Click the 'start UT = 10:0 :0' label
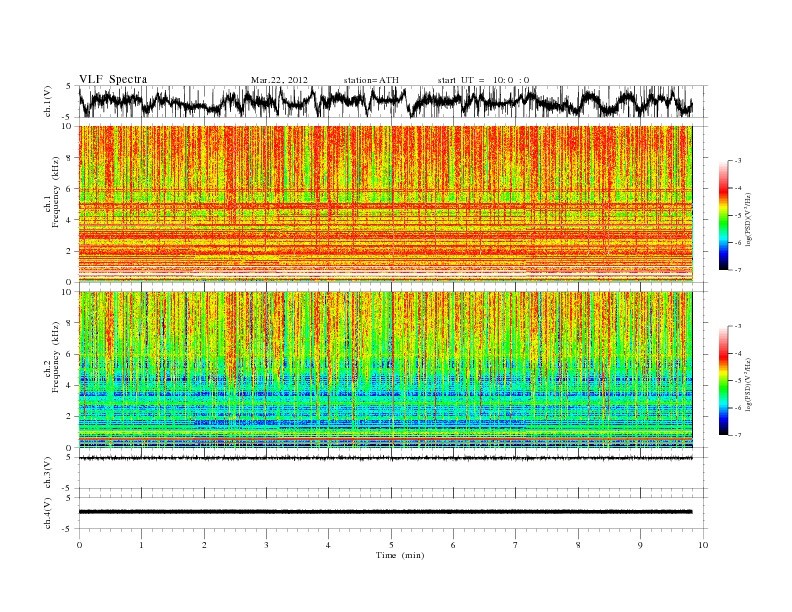 click(x=483, y=80)
